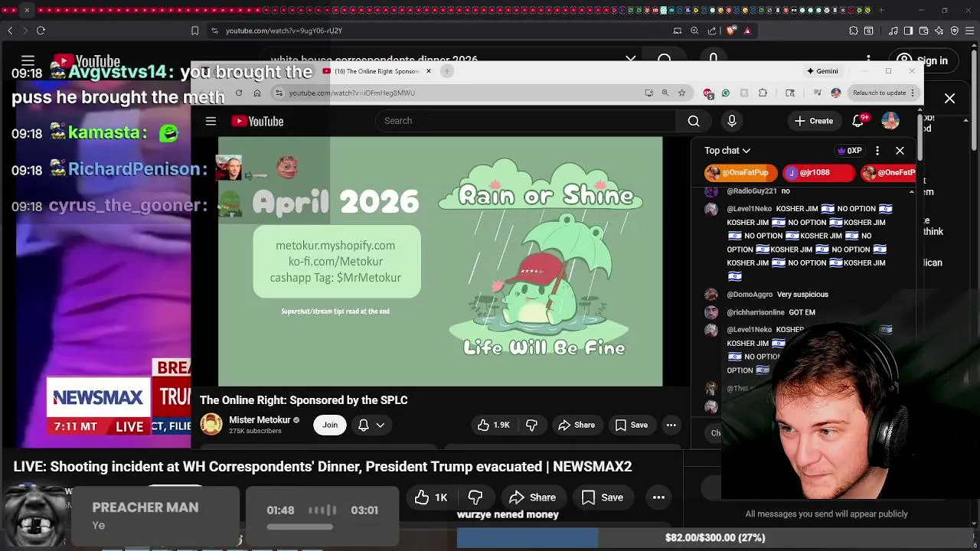Like the NEWSMAX2 live video (1K)
The height and width of the screenshot is (551, 980).
click(431, 497)
